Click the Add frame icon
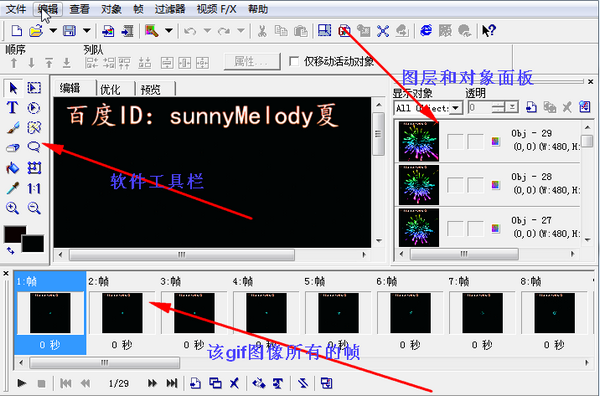Viewport: 600px width, 396px height. pos(196,383)
